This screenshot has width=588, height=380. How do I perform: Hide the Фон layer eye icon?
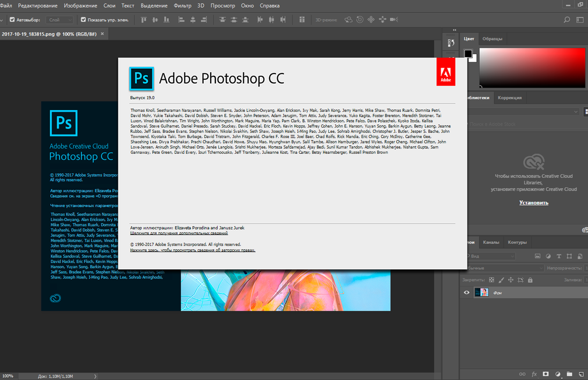[466, 293]
